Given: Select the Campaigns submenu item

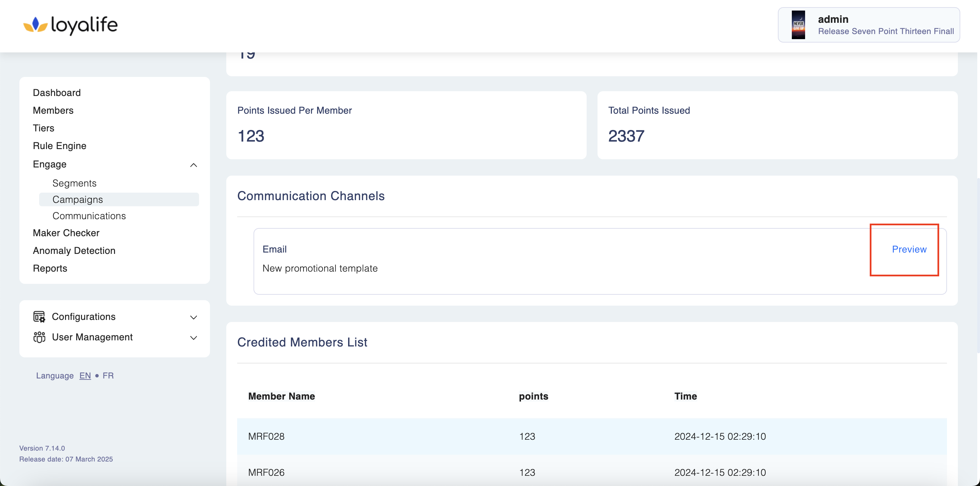Looking at the screenshot, I should tap(78, 199).
